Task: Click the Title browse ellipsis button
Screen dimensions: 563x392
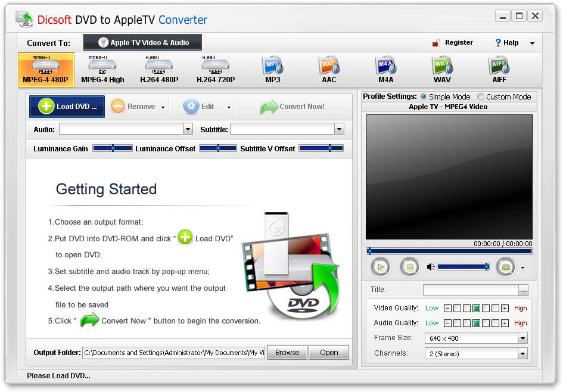Action: pyautogui.click(x=524, y=290)
